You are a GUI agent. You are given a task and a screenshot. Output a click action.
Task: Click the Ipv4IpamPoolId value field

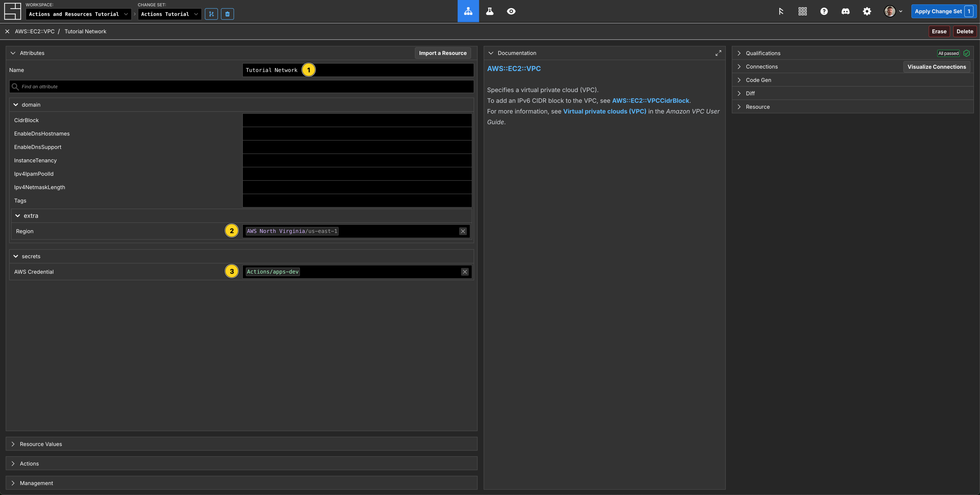pos(357,174)
